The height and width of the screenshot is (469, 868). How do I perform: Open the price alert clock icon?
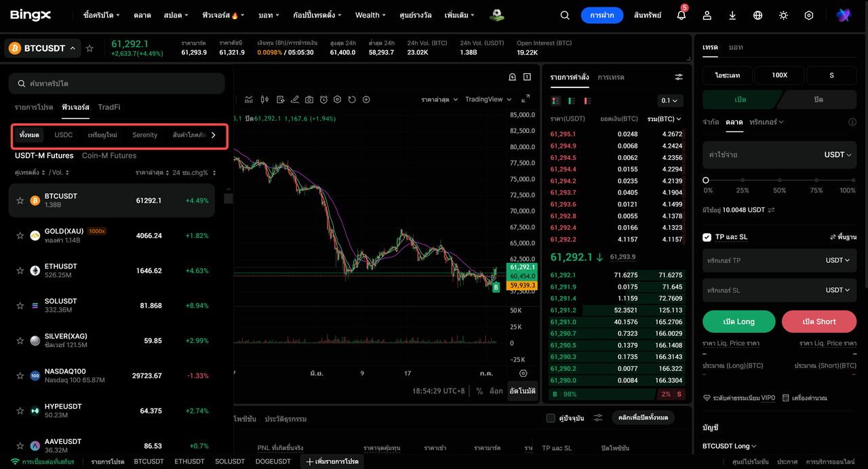pyautogui.click(x=323, y=100)
